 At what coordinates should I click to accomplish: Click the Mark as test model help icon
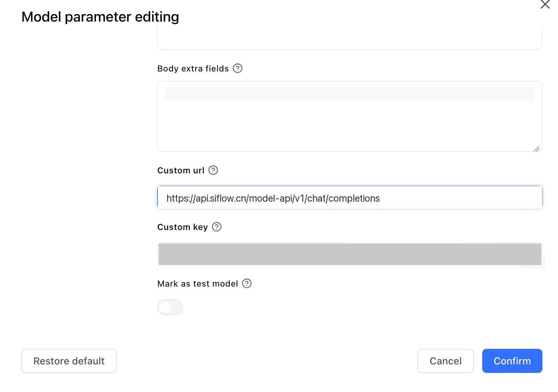pyautogui.click(x=247, y=283)
